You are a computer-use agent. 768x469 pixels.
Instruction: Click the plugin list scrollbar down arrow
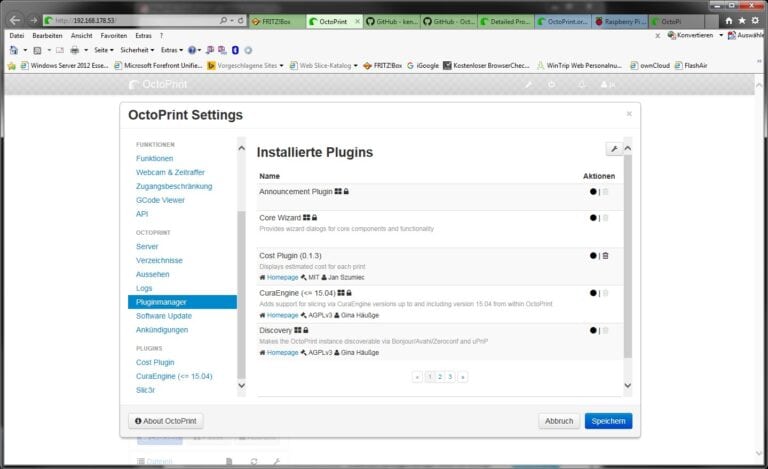point(628,386)
